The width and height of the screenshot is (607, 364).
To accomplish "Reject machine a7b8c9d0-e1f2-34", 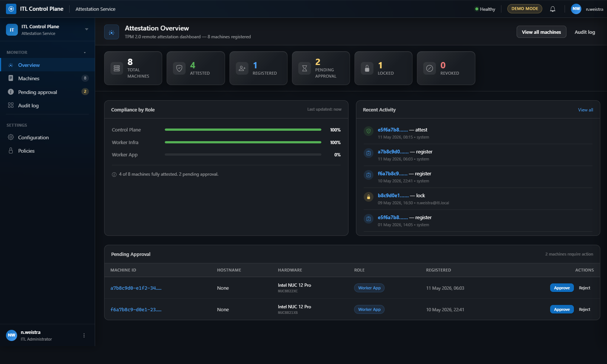I will click(x=584, y=288).
